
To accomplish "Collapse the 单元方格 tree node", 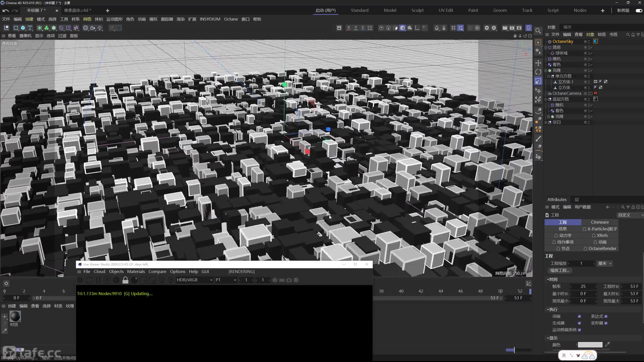I will [549, 76].
